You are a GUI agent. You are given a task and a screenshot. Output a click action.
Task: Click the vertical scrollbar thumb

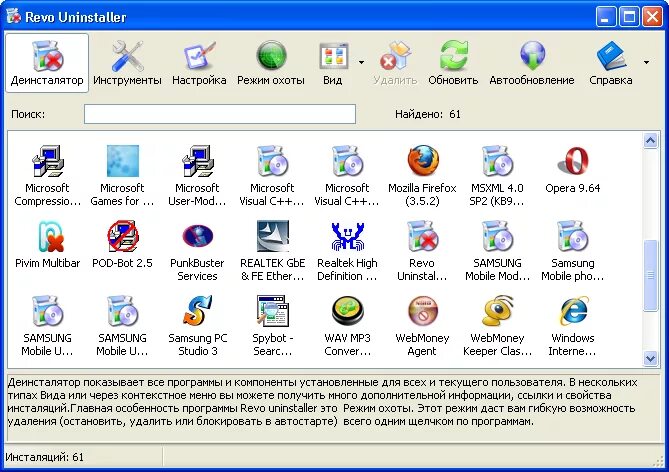(650, 276)
